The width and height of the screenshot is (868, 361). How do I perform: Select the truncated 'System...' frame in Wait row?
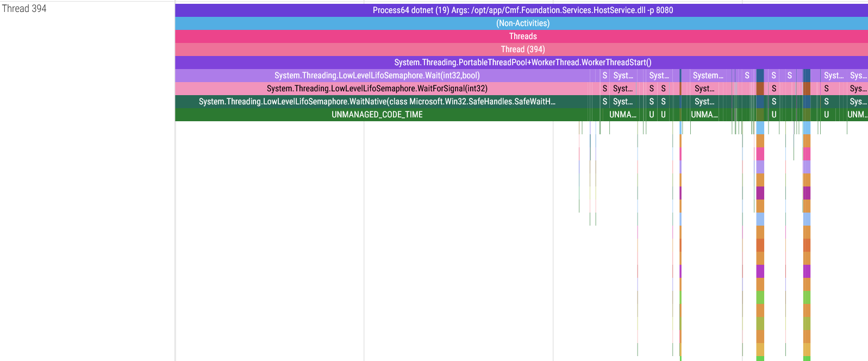point(708,76)
